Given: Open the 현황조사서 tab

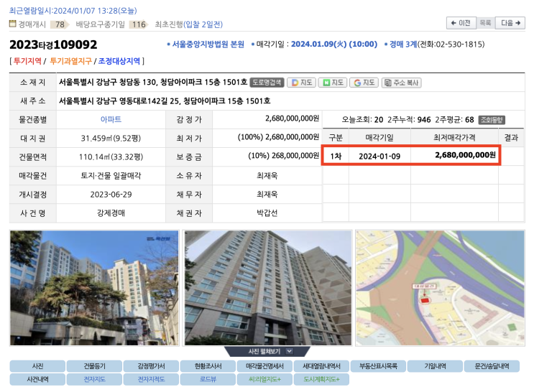Looking at the screenshot, I should [208, 366].
